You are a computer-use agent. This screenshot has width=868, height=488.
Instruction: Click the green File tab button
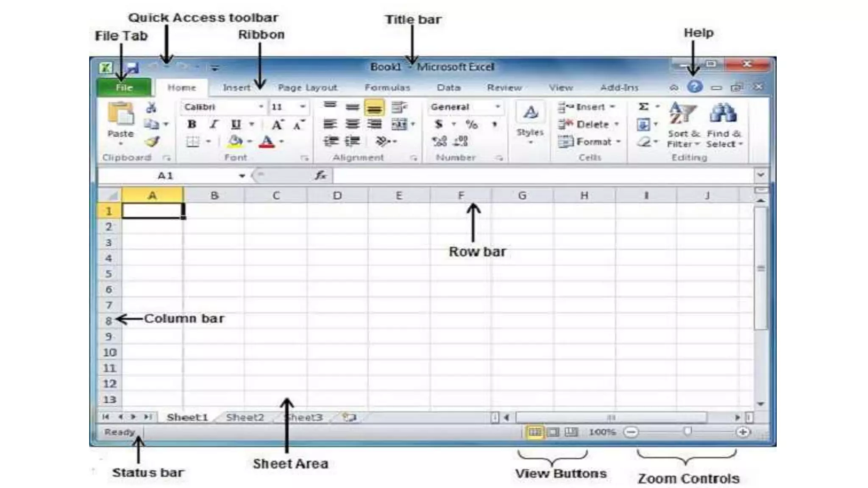coord(124,88)
